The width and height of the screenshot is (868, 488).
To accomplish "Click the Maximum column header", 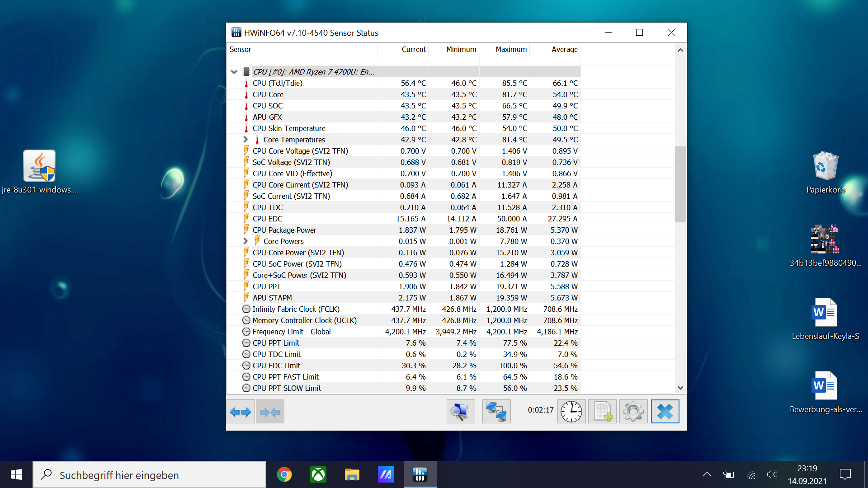I will coord(511,50).
